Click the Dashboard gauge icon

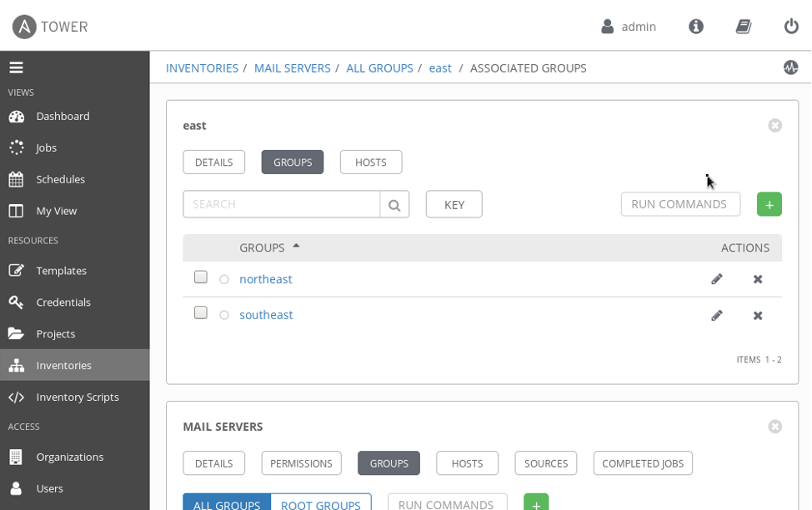click(16, 117)
